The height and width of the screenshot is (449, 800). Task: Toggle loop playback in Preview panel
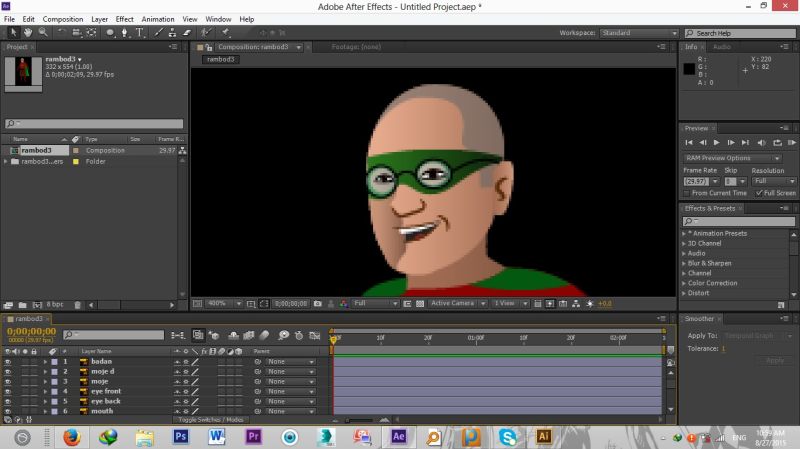point(777,143)
